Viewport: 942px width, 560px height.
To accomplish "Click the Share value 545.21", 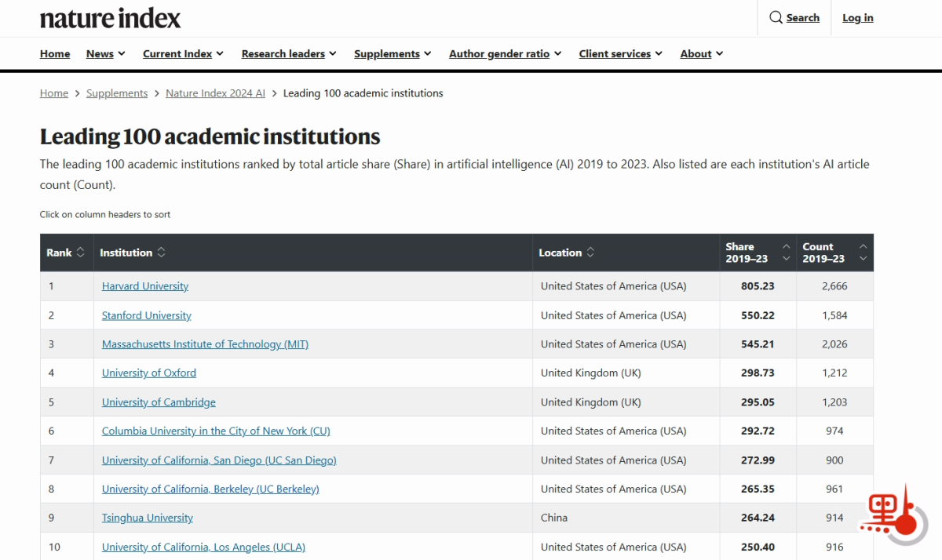I will point(758,344).
